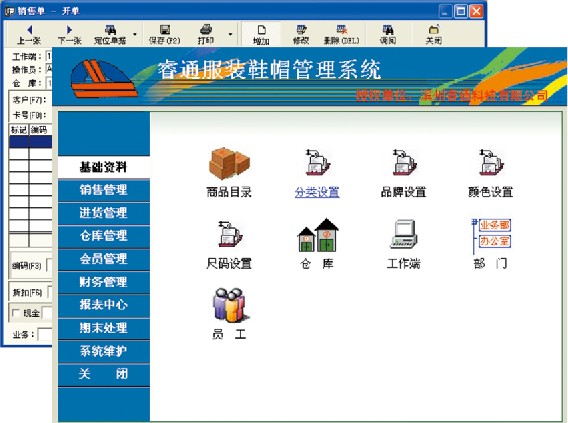Viewport: 568px width, 423px height.
Task: Toggle the 现金 checkbox
Action: [x=16, y=313]
